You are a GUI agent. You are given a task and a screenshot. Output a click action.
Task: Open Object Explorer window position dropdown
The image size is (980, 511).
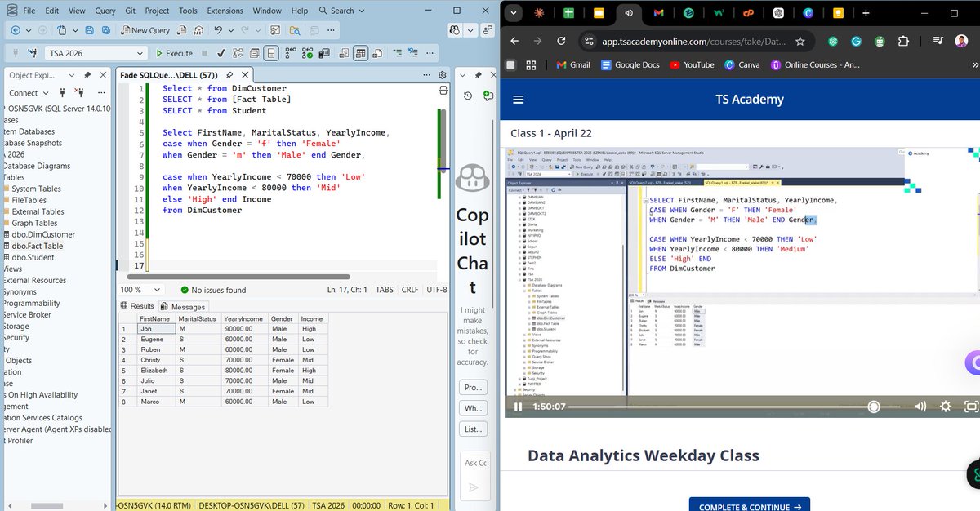pos(72,74)
